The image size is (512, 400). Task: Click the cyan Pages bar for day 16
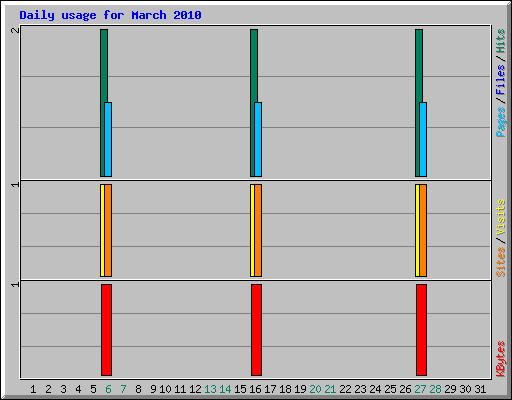[258, 139]
